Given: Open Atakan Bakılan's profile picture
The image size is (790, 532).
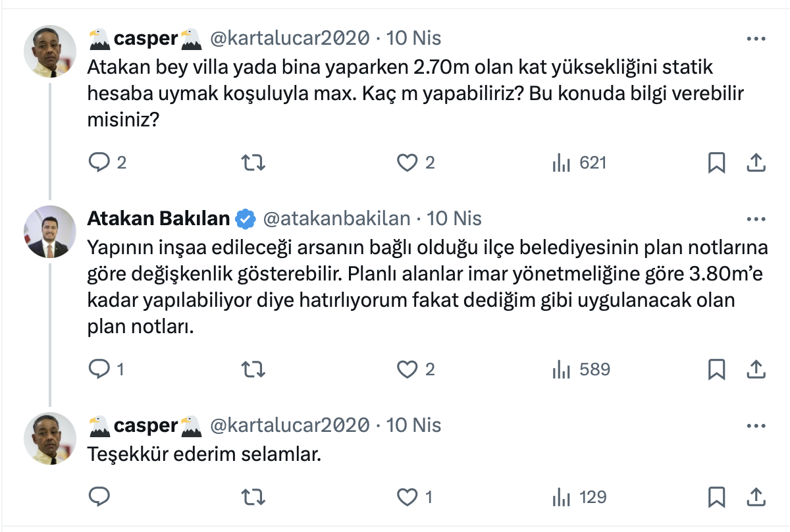Looking at the screenshot, I should (x=50, y=232).
